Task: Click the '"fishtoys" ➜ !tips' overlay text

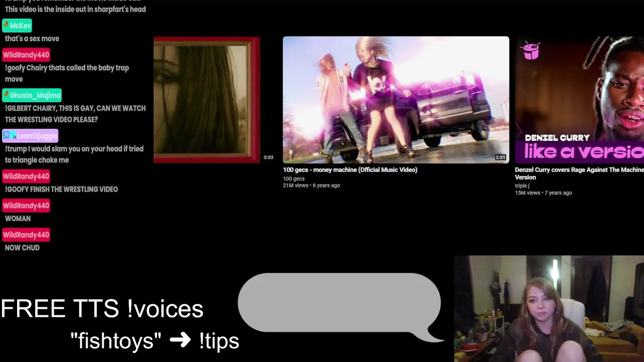Action: (154, 341)
